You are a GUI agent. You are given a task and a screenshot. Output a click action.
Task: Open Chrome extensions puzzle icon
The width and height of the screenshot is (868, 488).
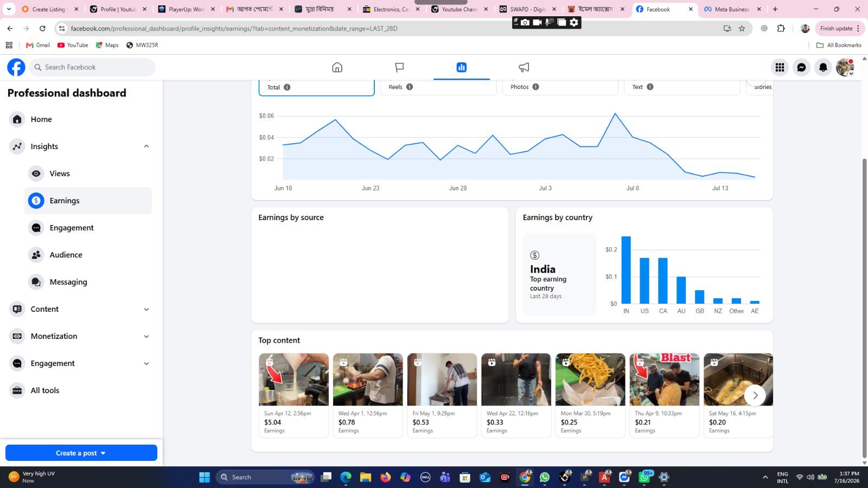(781, 28)
